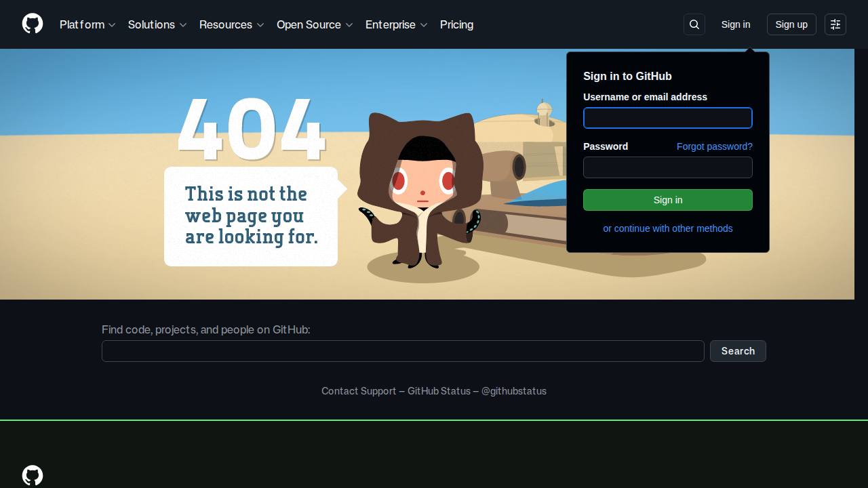The image size is (868, 488).
Task: Open the appearance settings sliders icon
Action: 835,24
